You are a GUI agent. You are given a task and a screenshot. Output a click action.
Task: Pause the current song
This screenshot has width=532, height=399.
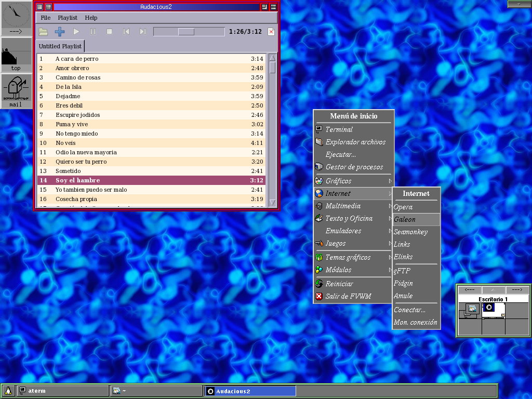tap(92, 32)
